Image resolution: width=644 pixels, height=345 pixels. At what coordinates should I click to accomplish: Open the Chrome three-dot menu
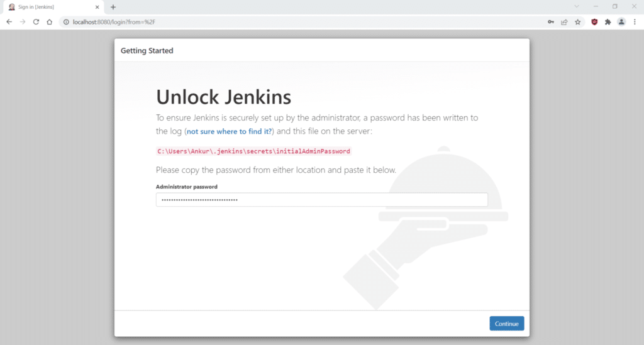(635, 22)
